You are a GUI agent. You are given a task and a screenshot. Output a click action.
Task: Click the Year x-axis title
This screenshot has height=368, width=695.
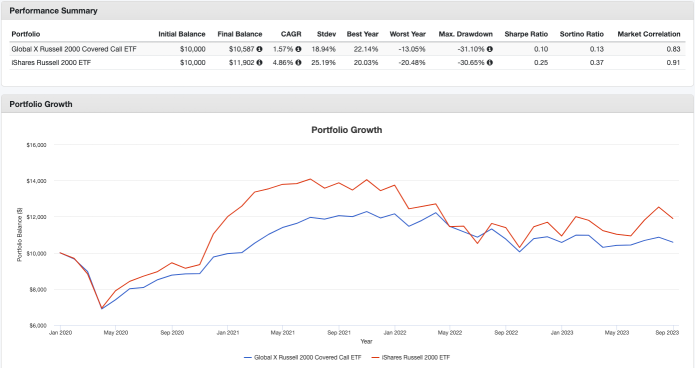coord(366,341)
